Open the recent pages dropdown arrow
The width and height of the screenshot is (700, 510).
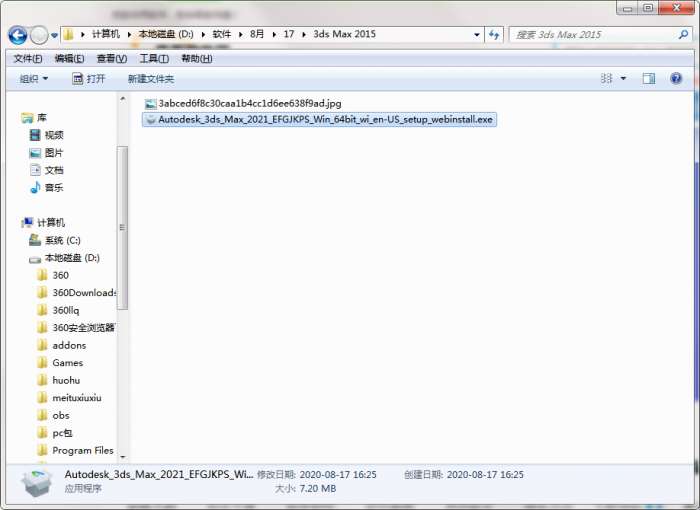tap(54, 35)
